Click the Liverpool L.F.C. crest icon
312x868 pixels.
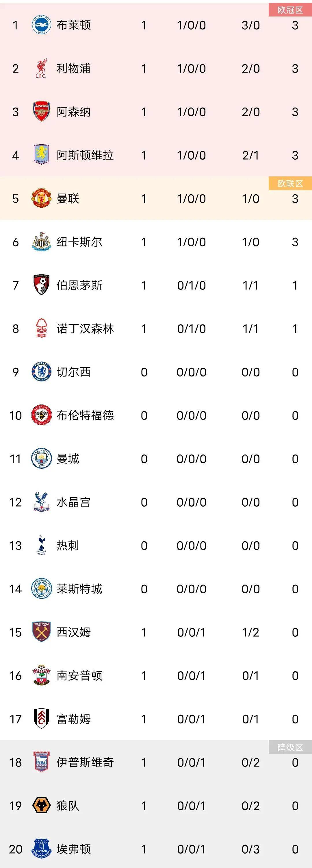coord(41,69)
